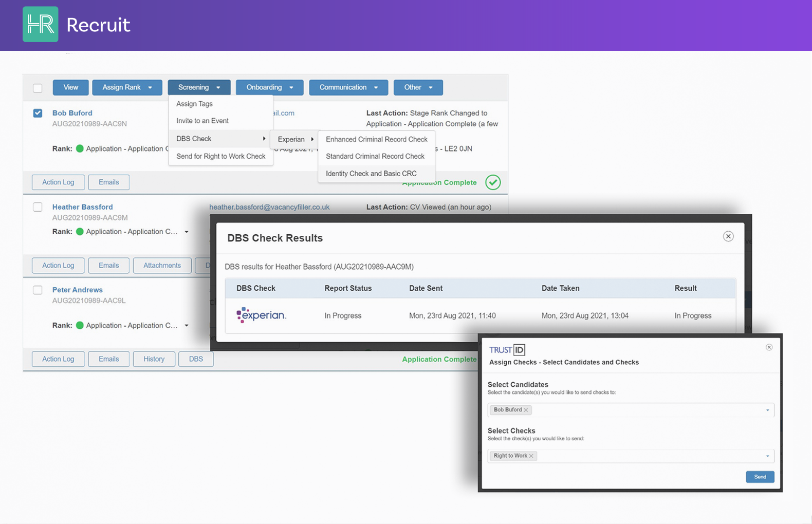Open Emails for Heather Bassford
The height and width of the screenshot is (524, 812).
(108, 265)
